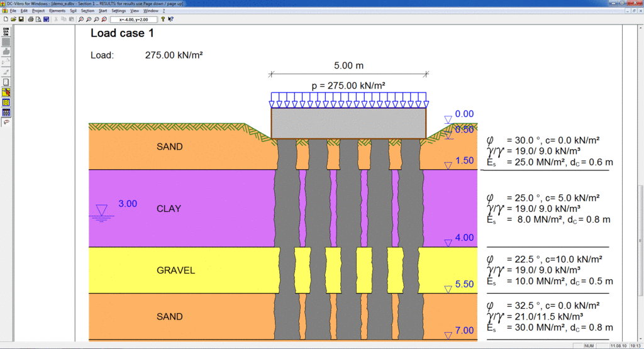The width and height of the screenshot is (644, 349).
Task: Click the blue column section icon in sidebar
Action: [x=6, y=113]
